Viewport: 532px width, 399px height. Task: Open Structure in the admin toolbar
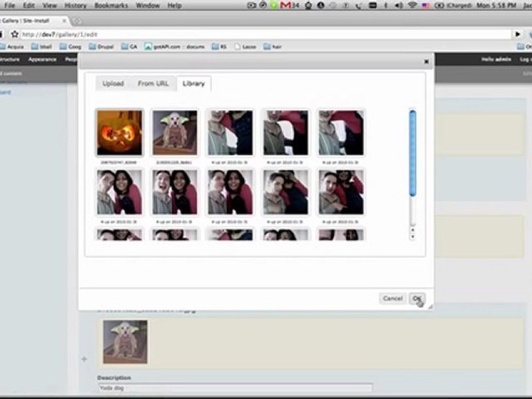(x=10, y=59)
